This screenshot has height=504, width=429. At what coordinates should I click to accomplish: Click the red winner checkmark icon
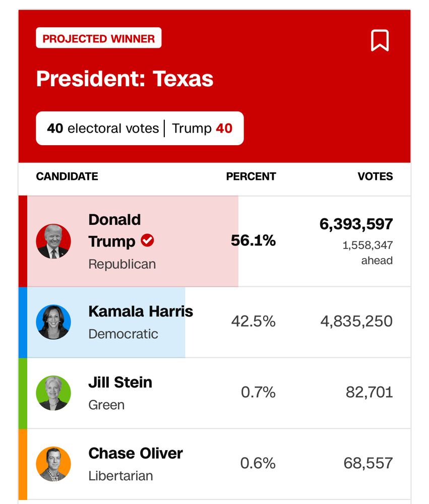click(x=147, y=241)
